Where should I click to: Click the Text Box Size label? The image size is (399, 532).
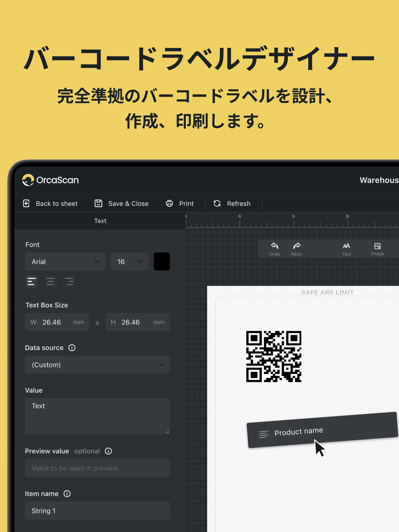pos(47,305)
